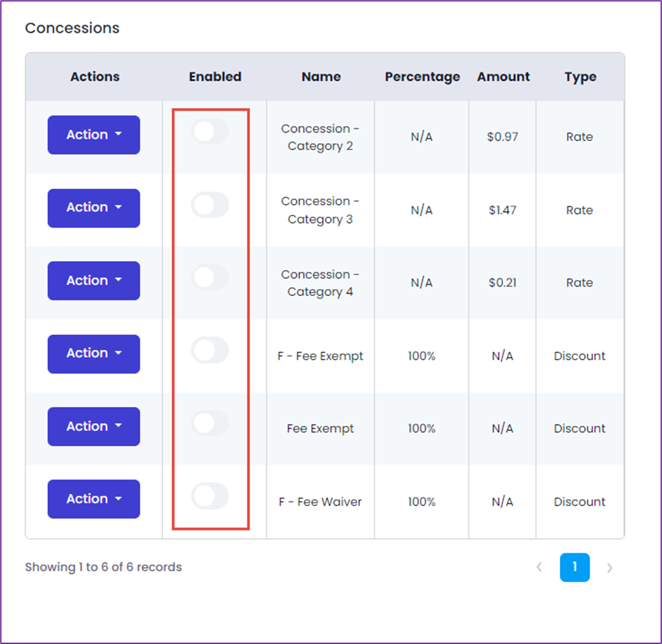Enable the Concession - Category 2 toggle
662x644 pixels.
(x=210, y=132)
